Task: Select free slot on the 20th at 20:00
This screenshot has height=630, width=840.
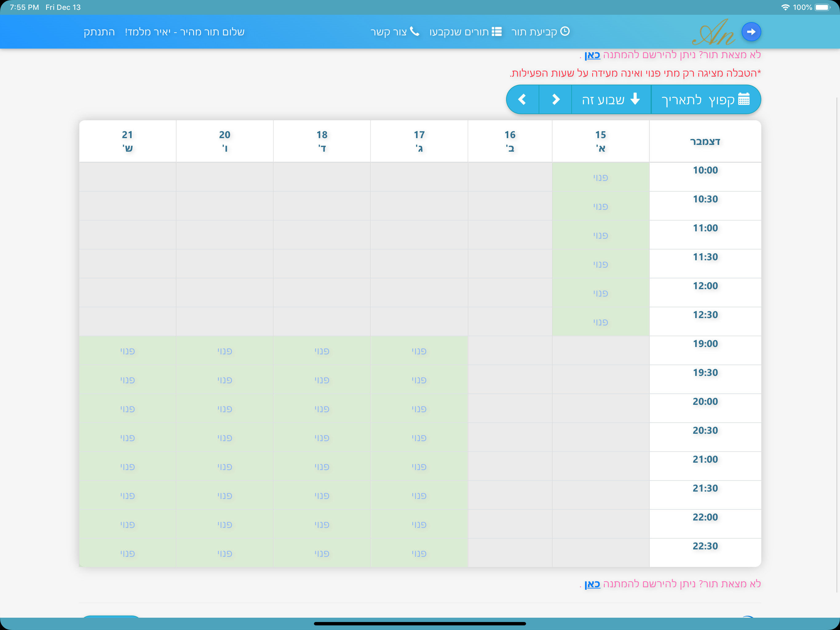Action: tap(224, 409)
